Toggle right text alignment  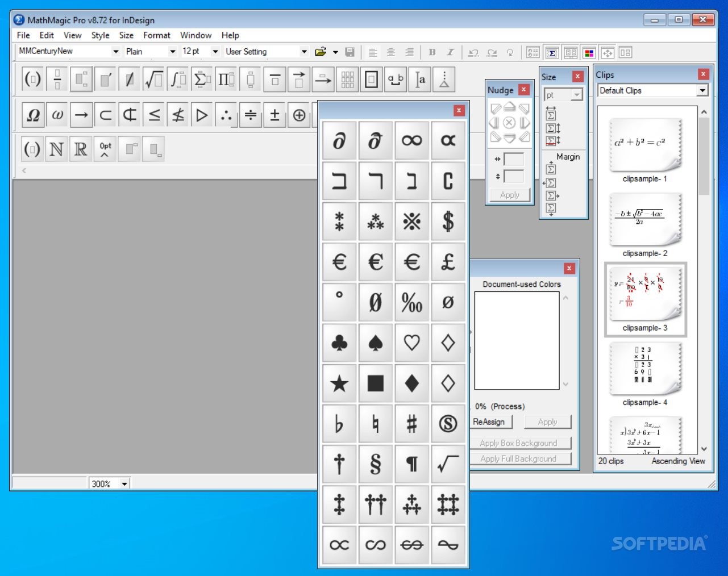(x=409, y=52)
